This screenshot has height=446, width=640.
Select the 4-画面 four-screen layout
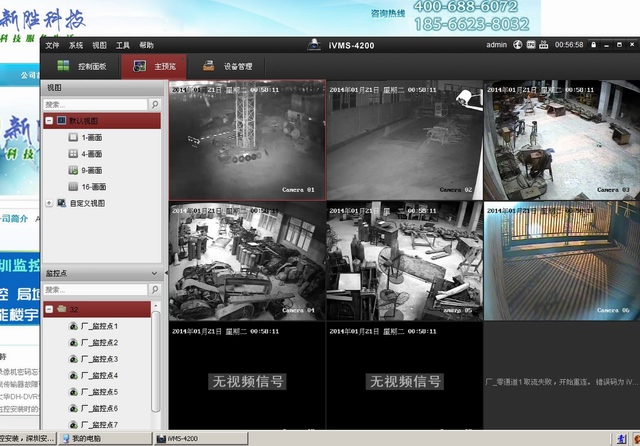pyautogui.click(x=91, y=154)
